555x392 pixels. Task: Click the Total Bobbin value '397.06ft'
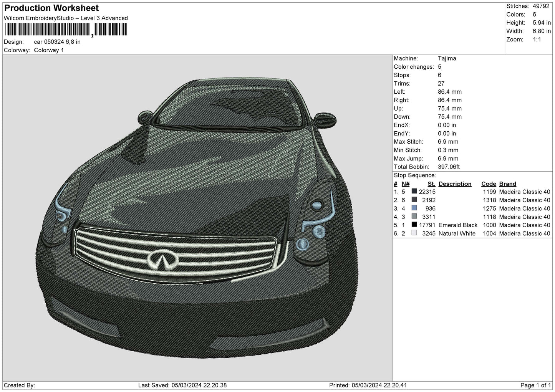449,167
